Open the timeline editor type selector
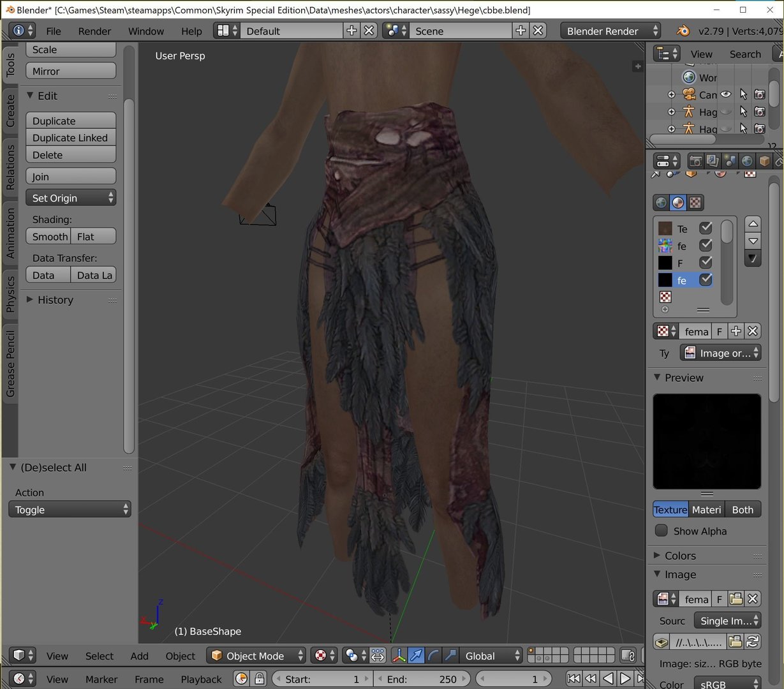784x689 pixels. pos(24,679)
